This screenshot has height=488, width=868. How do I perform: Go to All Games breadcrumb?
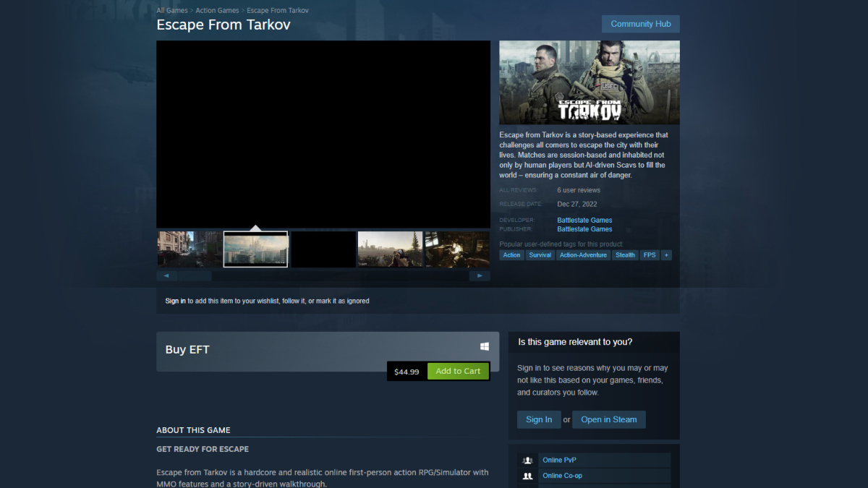click(172, 11)
